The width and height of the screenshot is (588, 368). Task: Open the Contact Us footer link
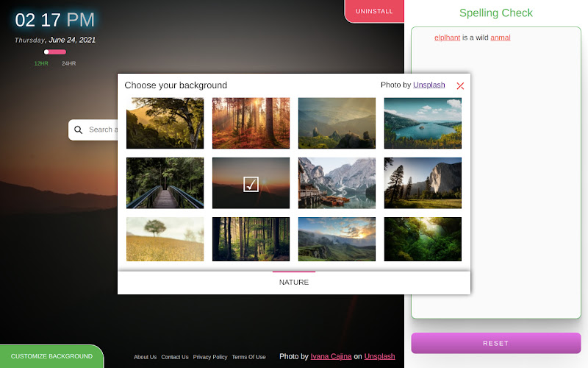coord(175,357)
